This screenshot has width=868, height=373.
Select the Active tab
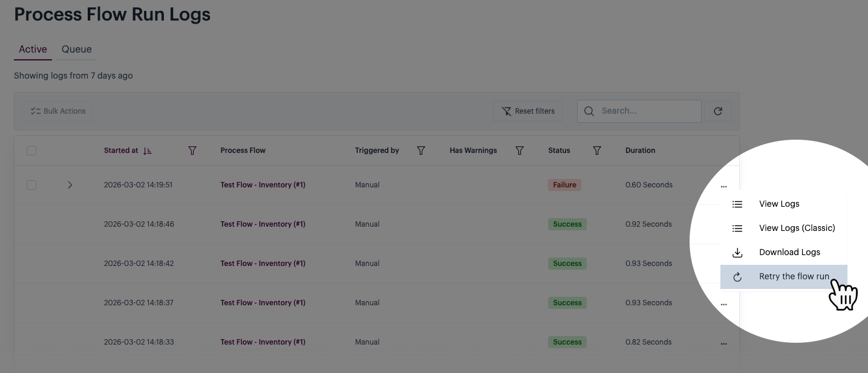(33, 50)
